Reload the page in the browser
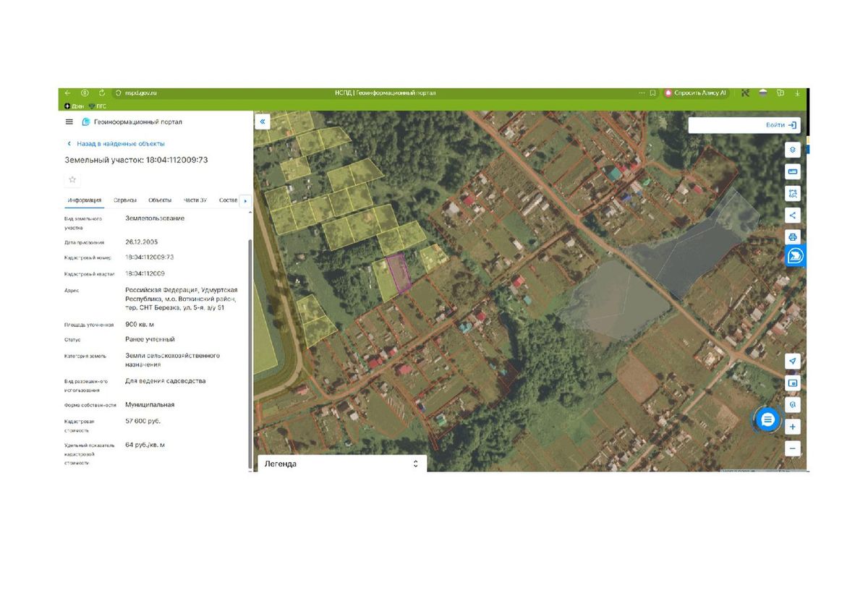The width and height of the screenshot is (868, 614). tap(102, 93)
